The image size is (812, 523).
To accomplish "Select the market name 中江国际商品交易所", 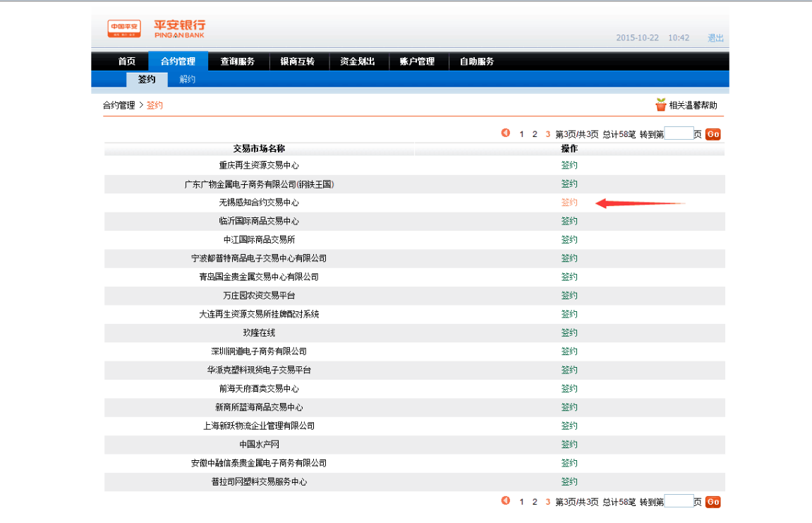I will point(259,240).
